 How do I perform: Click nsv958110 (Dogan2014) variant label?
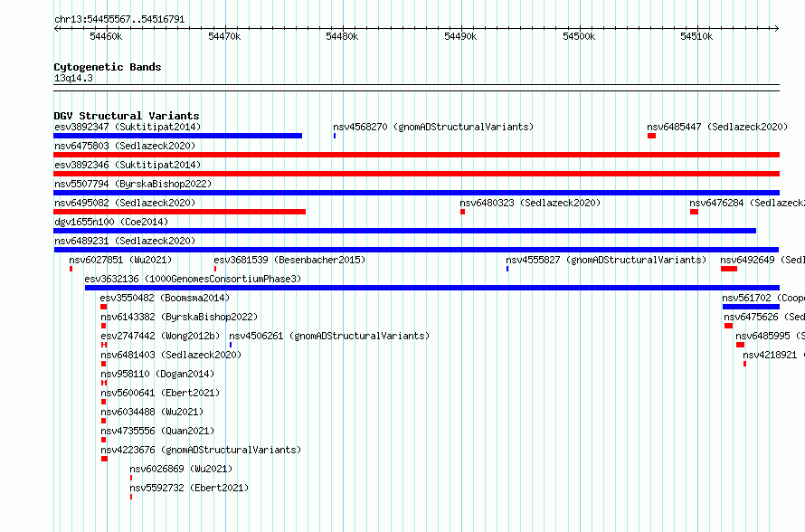(157, 374)
